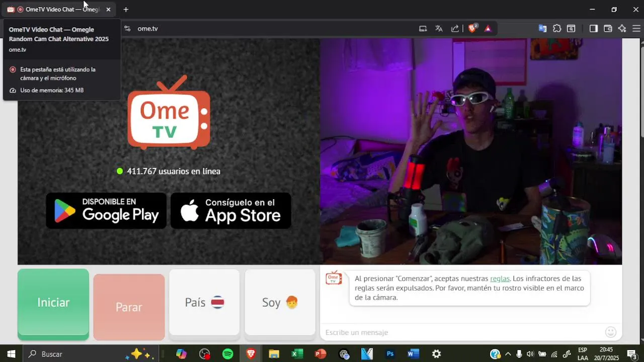644x362 pixels.
Task: Open the clock showing 20:45
Action: pos(606,354)
